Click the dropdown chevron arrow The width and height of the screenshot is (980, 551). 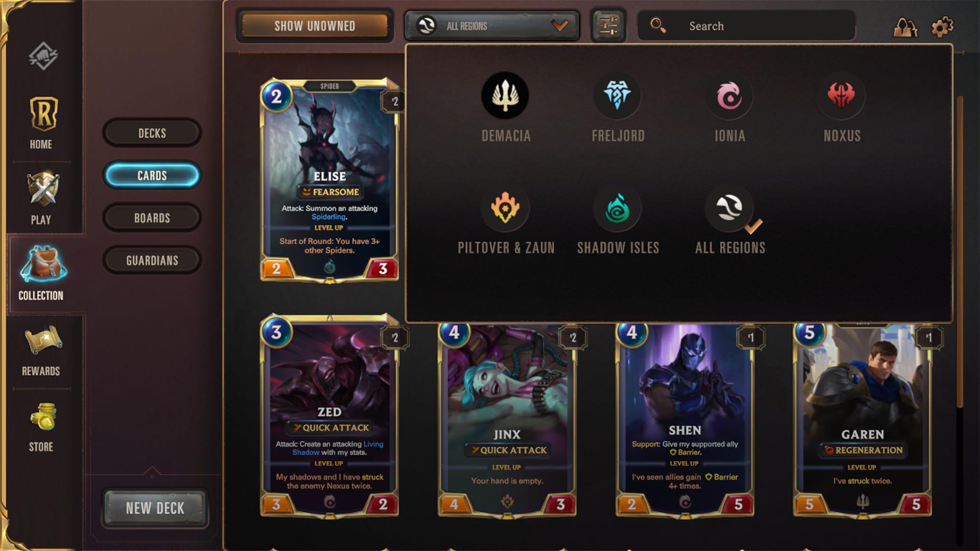point(559,25)
